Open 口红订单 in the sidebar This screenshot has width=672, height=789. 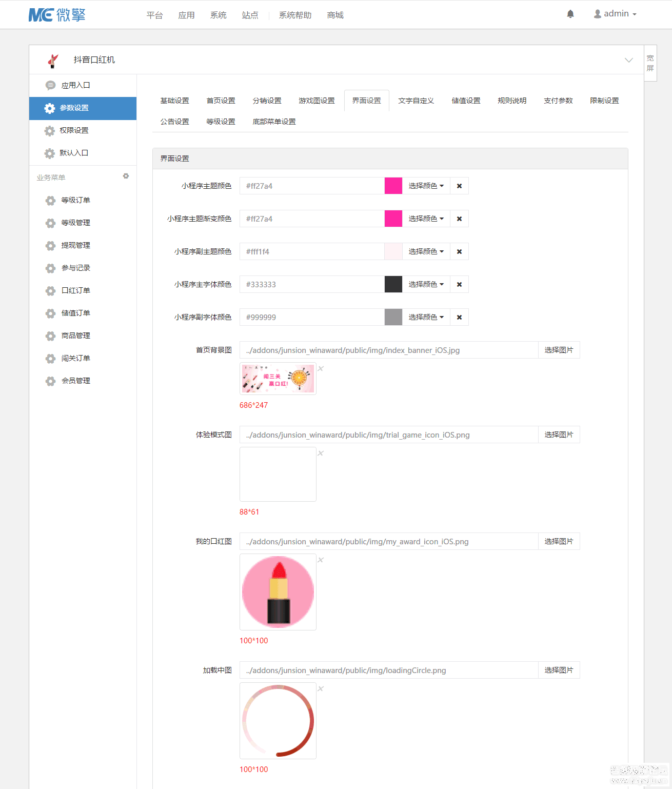[x=75, y=290]
